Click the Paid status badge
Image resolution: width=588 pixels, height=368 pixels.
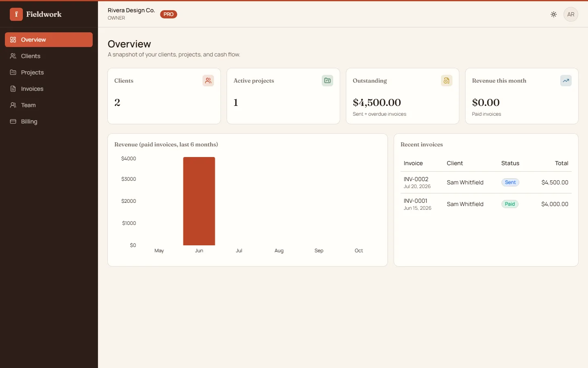(x=510, y=204)
